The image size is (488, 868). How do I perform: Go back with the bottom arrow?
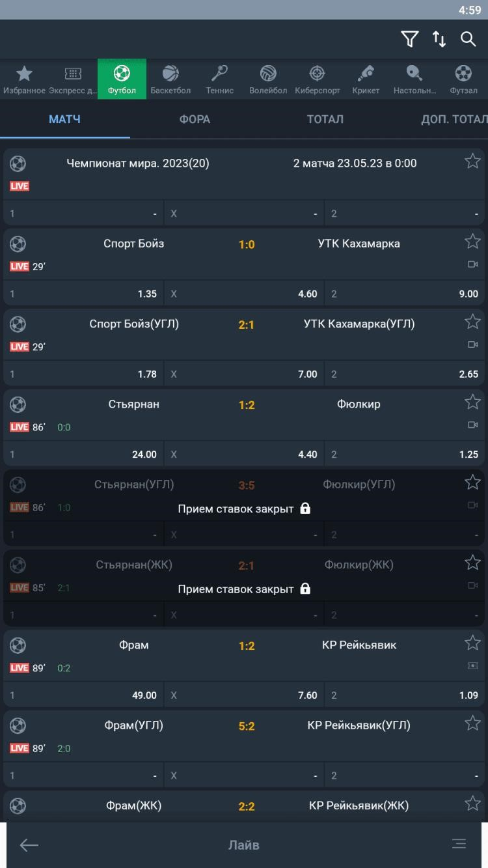tap(29, 845)
